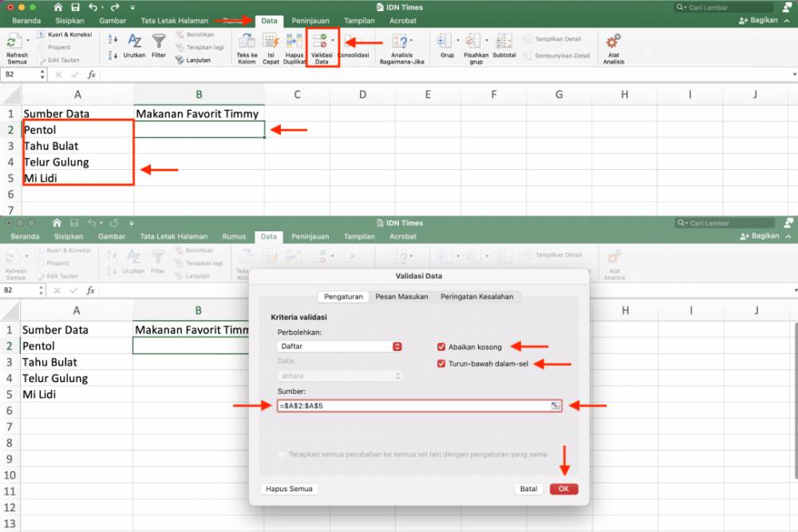Click Sembunyikan Detail in upper ribbon
798x532 pixels.
coord(557,56)
